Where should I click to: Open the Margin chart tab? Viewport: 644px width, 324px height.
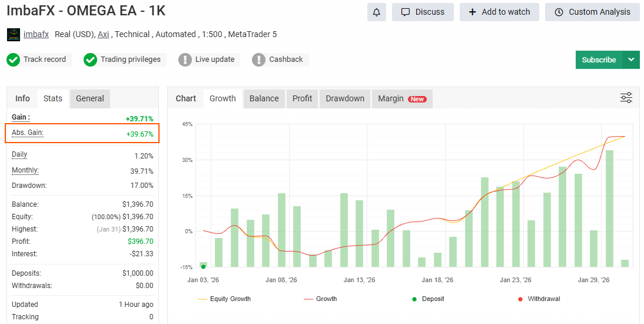click(x=402, y=99)
